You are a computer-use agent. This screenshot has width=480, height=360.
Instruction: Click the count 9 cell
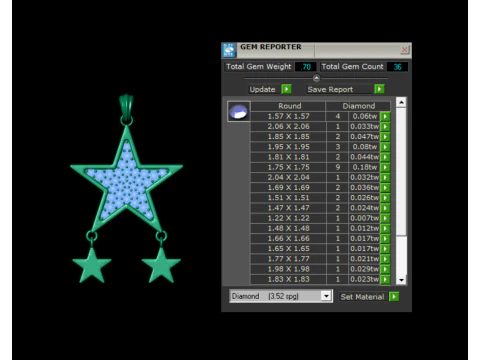(338, 167)
